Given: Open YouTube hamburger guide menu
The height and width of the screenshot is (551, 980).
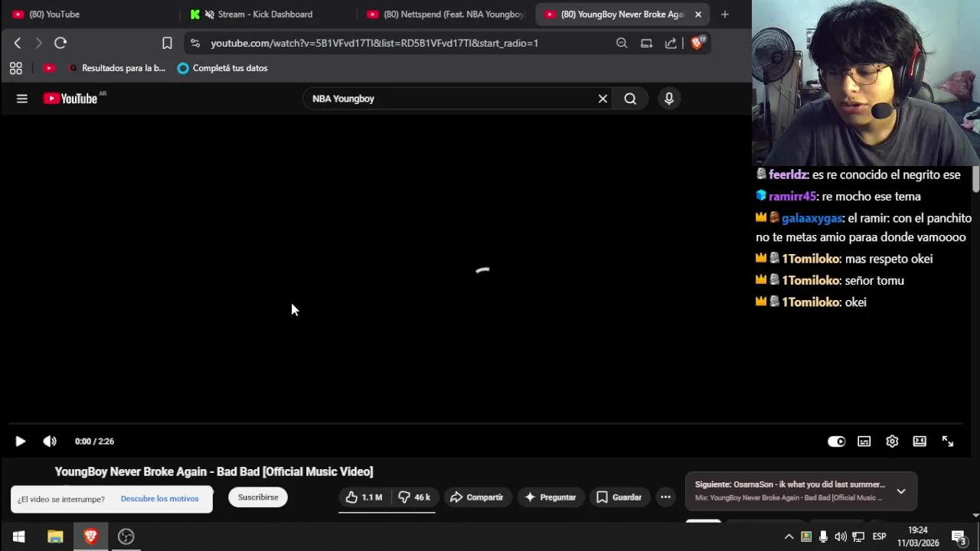Looking at the screenshot, I should click(x=22, y=98).
